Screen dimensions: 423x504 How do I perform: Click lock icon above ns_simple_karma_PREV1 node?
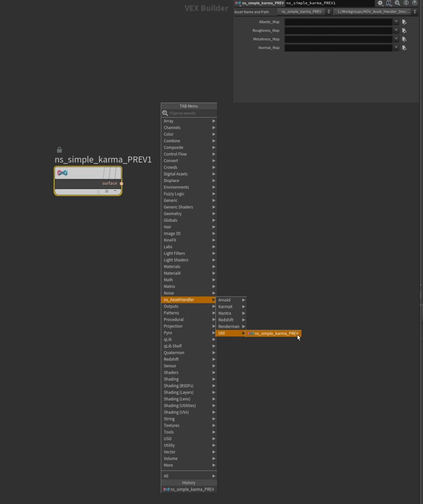(x=59, y=150)
